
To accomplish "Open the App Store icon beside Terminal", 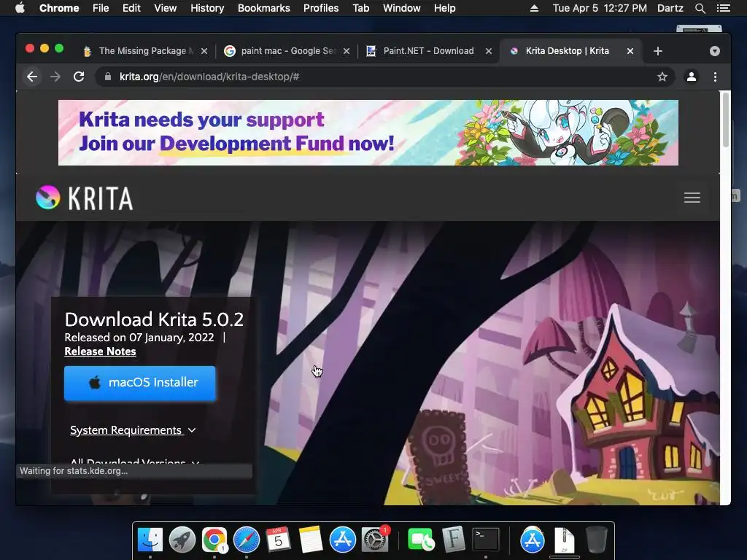I will point(532,540).
